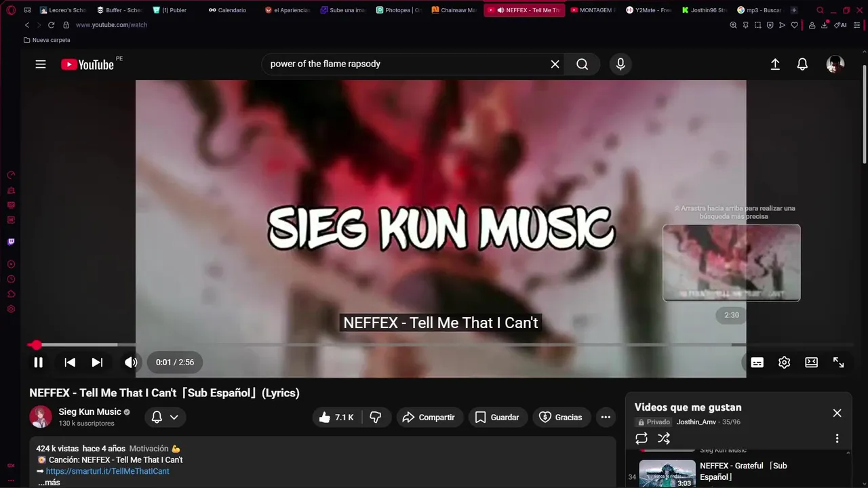
Task: Like the video with 7.1 K likes
Action: click(x=337, y=418)
